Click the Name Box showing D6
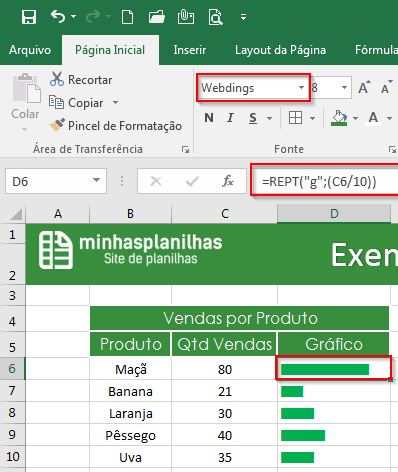 click(x=48, y=181)
